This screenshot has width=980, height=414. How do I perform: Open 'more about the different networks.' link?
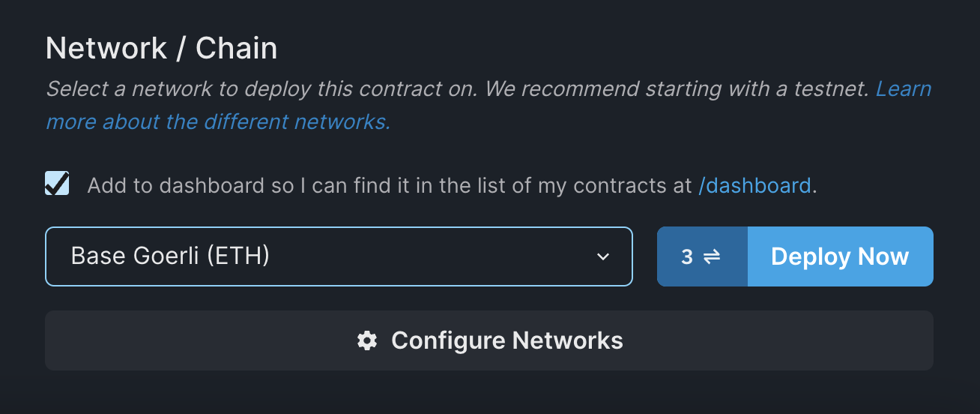[x=218, y=121]
